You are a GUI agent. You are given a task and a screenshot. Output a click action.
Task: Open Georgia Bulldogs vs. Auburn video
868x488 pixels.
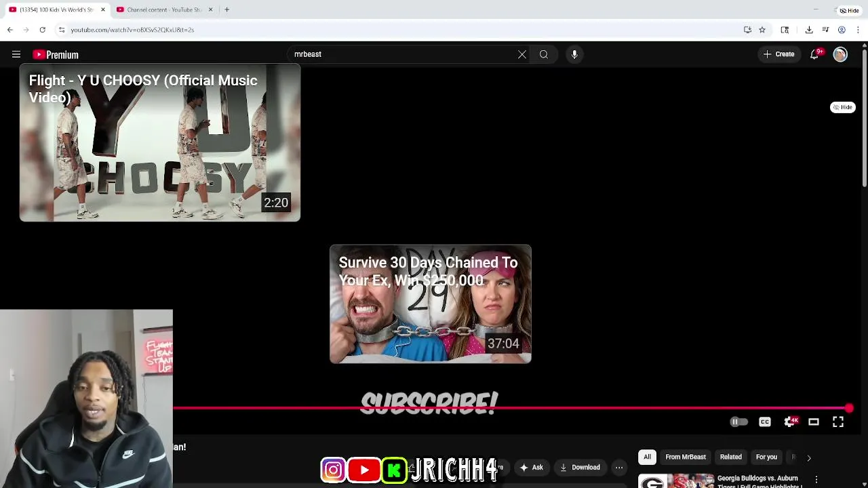point(759,481)
